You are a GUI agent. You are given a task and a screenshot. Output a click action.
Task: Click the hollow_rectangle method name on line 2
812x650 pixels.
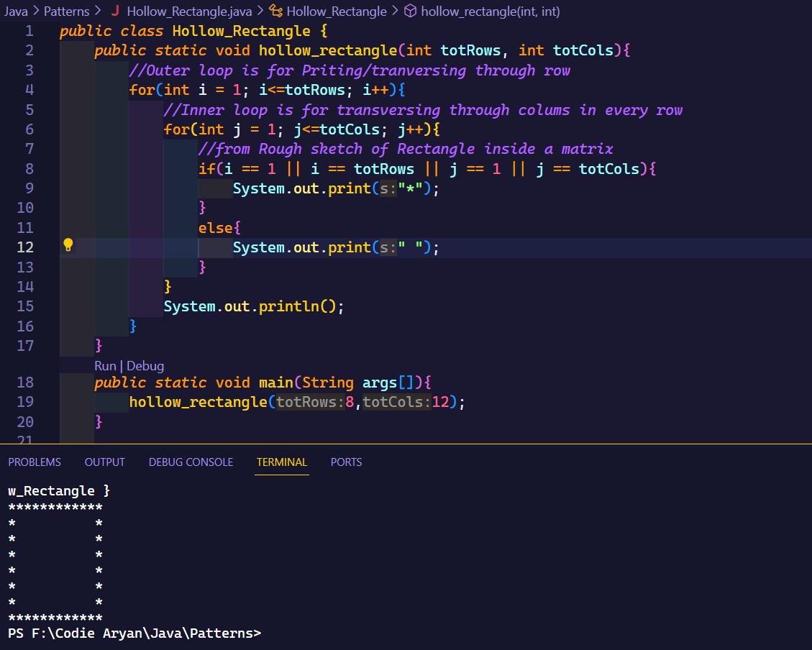328,50
